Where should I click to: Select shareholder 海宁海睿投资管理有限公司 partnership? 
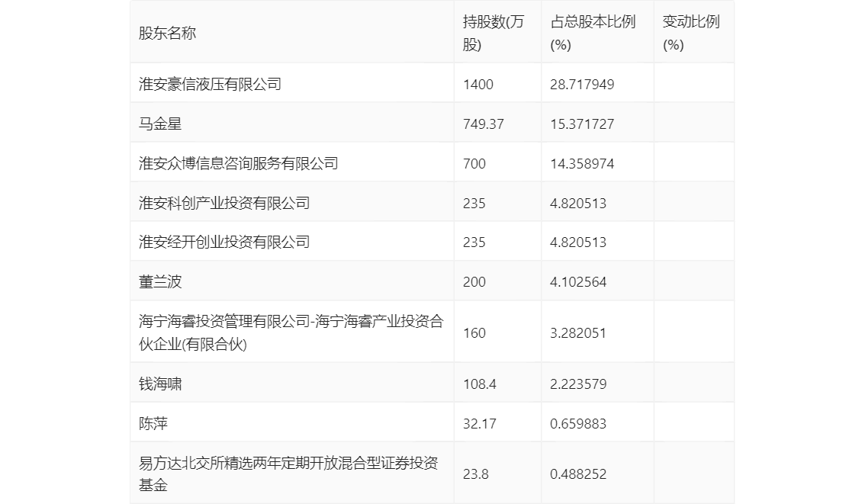[x=291, y=333]
